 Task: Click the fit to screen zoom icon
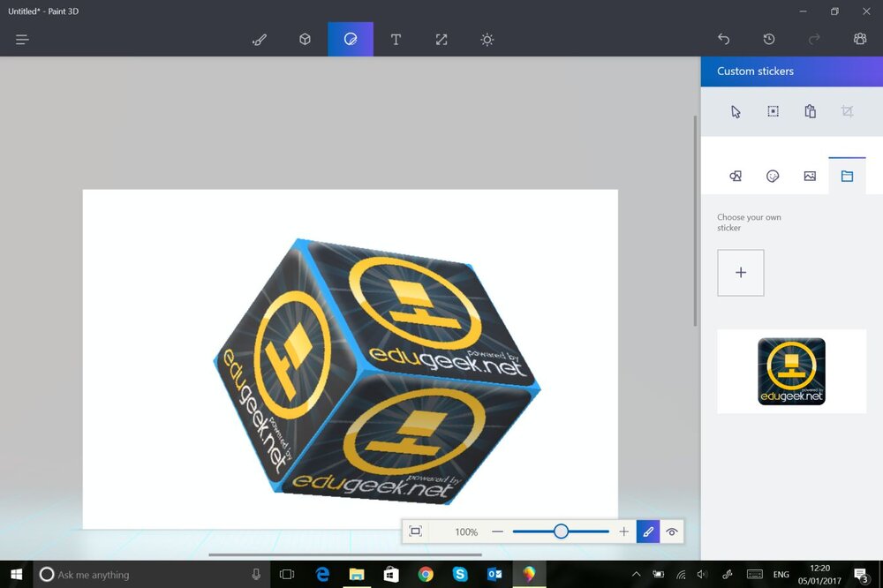click(416, 531)
